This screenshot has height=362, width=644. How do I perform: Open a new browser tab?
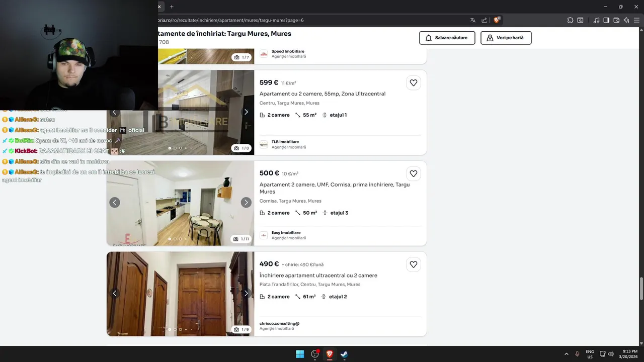point(172,7)
